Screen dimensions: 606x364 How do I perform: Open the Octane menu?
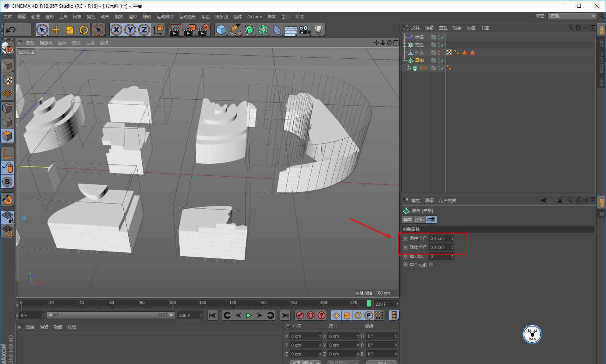255,17
